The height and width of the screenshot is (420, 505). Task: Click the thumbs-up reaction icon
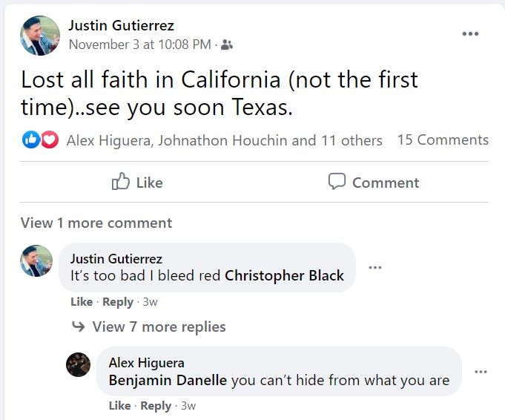[31, 140]
